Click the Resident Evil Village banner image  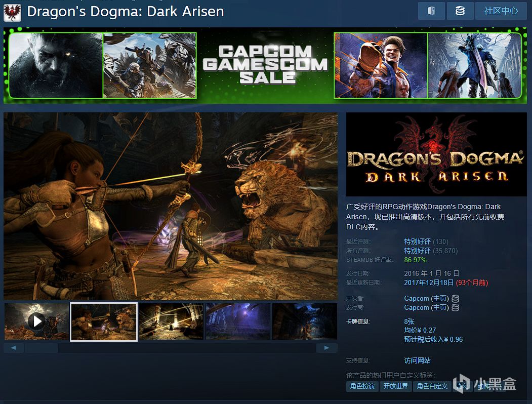pos(56,65)
